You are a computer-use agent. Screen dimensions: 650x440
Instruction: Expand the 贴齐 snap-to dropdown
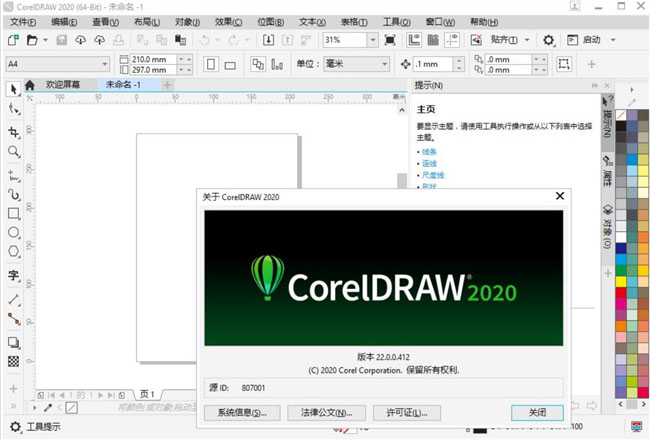coord(527,40)
